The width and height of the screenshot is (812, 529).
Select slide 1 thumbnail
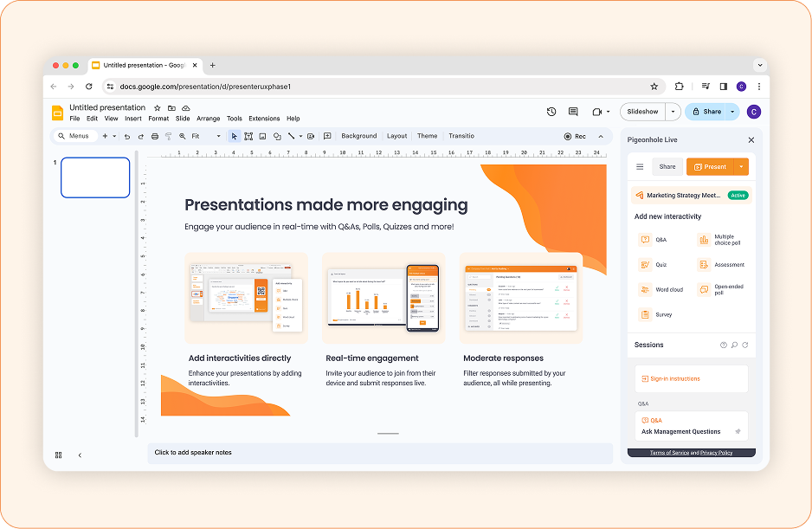(x=95, y=177)
